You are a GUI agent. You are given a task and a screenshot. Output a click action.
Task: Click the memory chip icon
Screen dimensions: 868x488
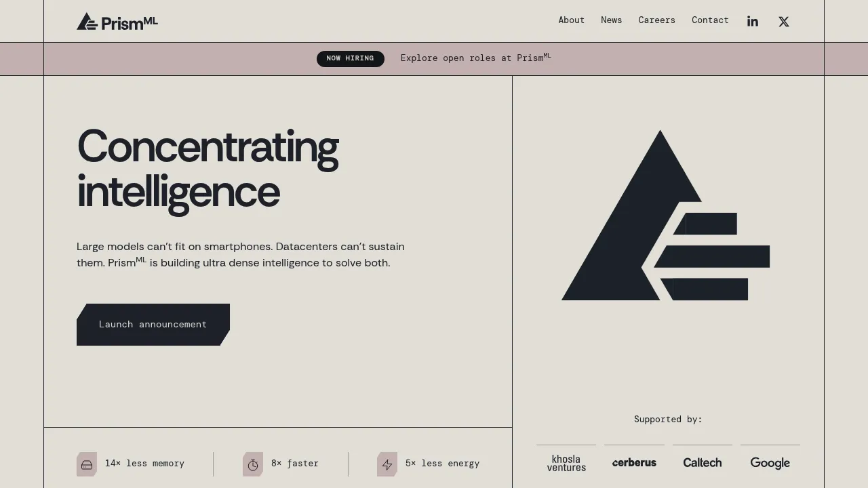tap(87, 464)
